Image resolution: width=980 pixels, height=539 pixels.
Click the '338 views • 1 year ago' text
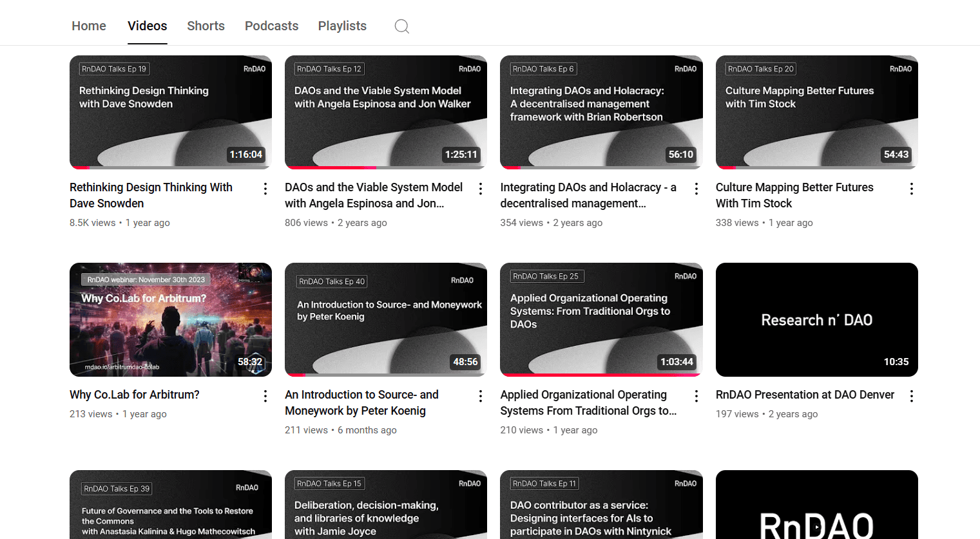(x=764, y=223)
